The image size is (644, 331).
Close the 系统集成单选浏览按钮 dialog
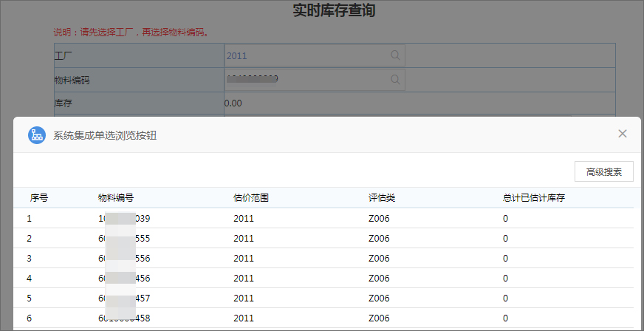coord(623,134)
